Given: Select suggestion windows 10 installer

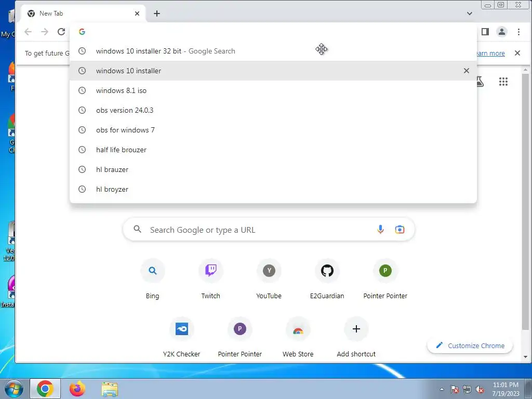Looking at the screenshot, I should (x=273, y=71).
